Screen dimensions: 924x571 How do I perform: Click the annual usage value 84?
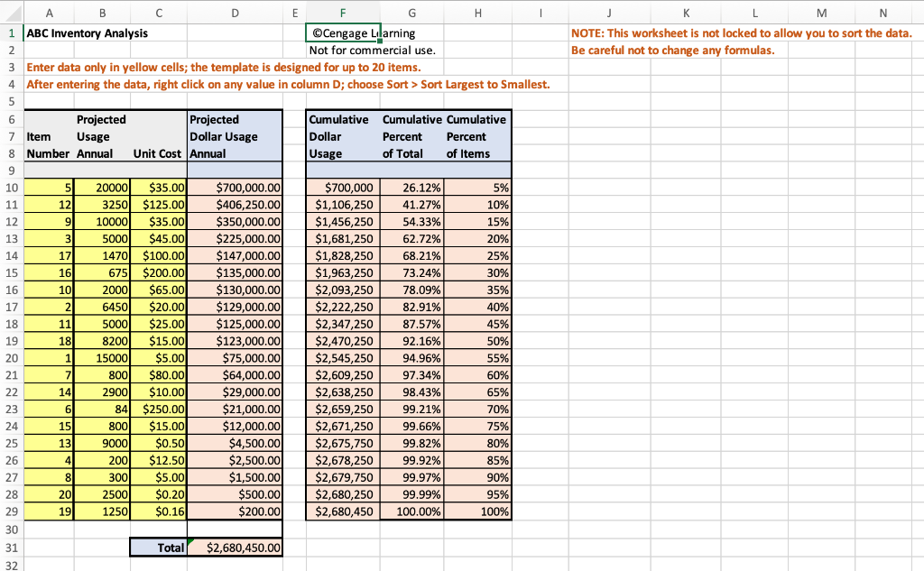102,410
